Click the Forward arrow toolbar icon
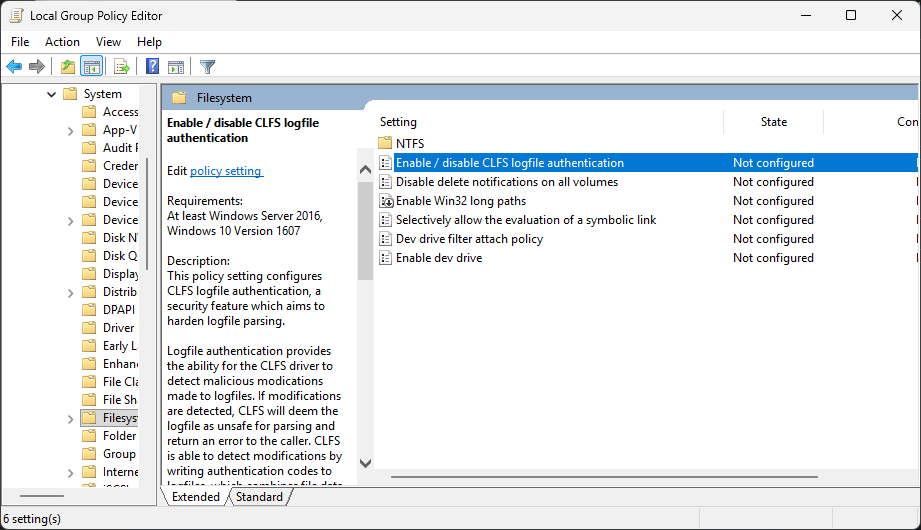The width and height of the screenshot is (921, 530). (37, 67)
